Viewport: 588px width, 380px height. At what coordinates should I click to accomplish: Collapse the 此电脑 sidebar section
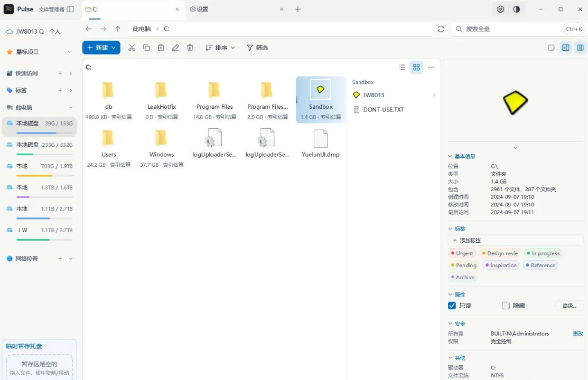point(70,108)
